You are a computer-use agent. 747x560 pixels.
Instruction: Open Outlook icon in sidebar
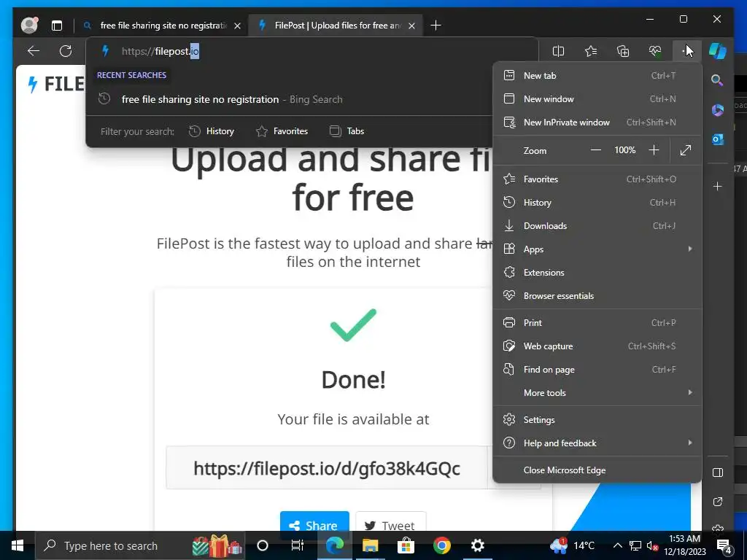718,139
